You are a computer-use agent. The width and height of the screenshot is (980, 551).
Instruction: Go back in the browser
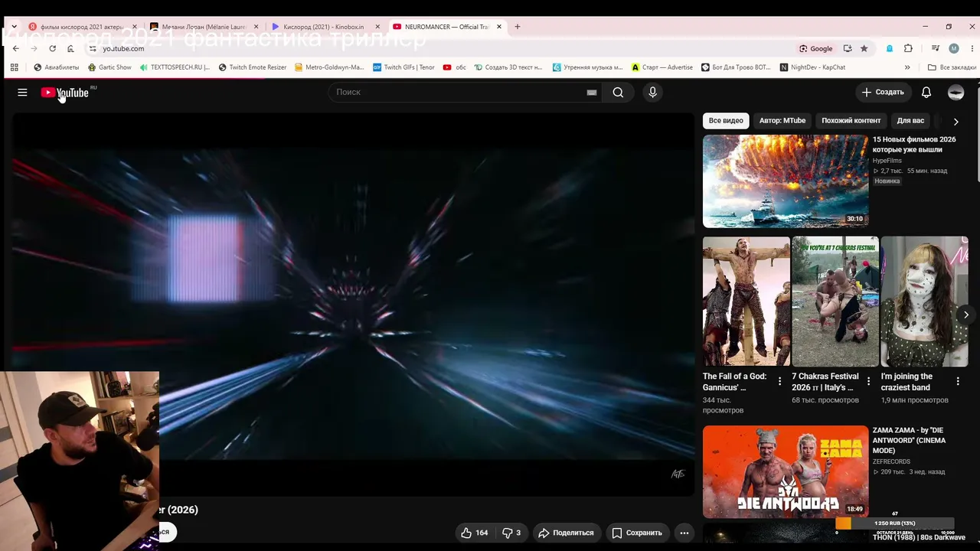(x=15, y=48)
